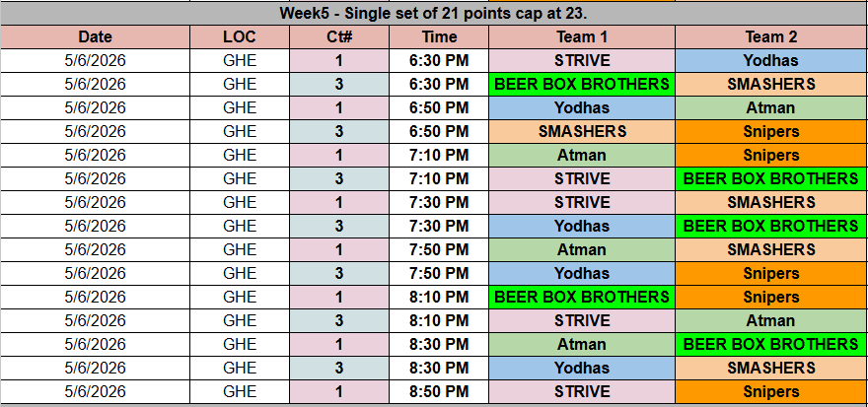This screenshot has height=407, width=868.
Task: Select the Time column header
Action: tap(439, 36)
